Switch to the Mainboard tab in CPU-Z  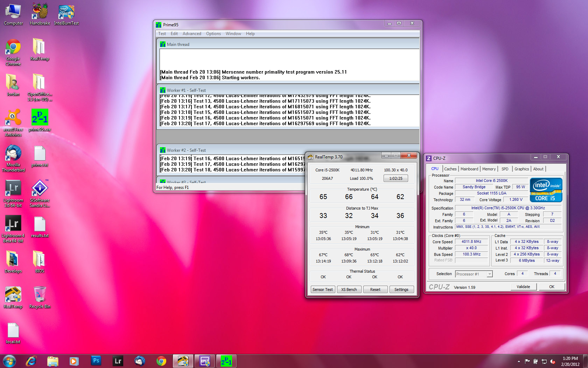click(469, 169)
